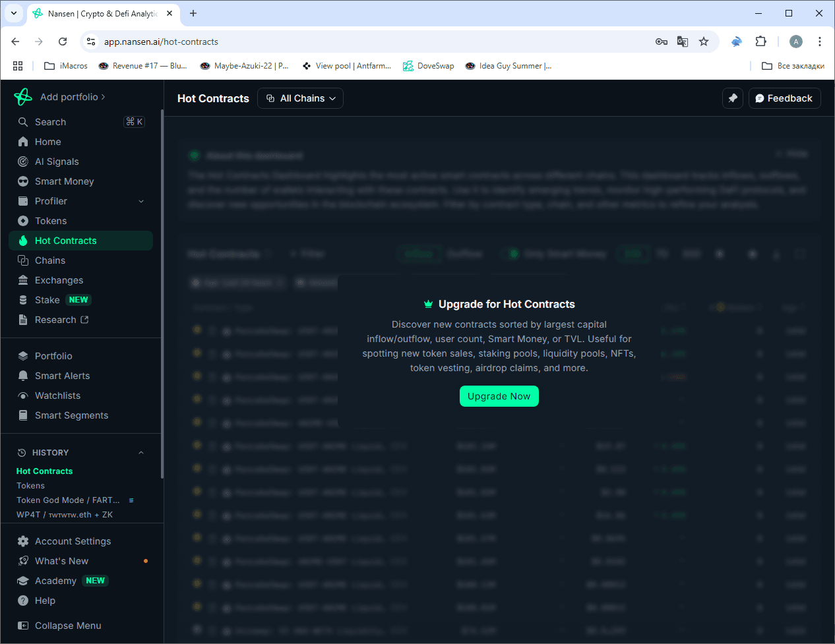This screenshot has width=835, height=644.
Task: Open the Exchanges page
Action: (81, 280)
